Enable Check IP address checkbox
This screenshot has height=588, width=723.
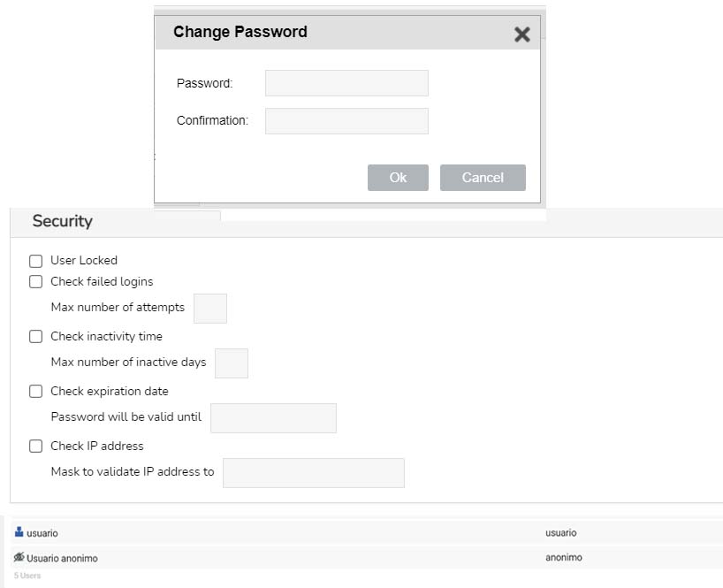(35, 447)
